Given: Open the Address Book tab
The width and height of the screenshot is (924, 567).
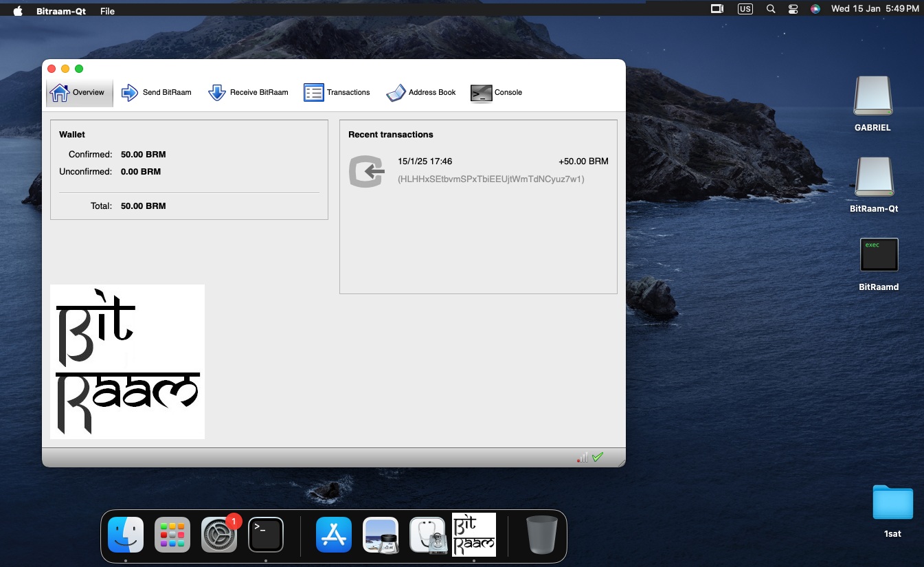Looking at the screenshot, I should (421, 93).
